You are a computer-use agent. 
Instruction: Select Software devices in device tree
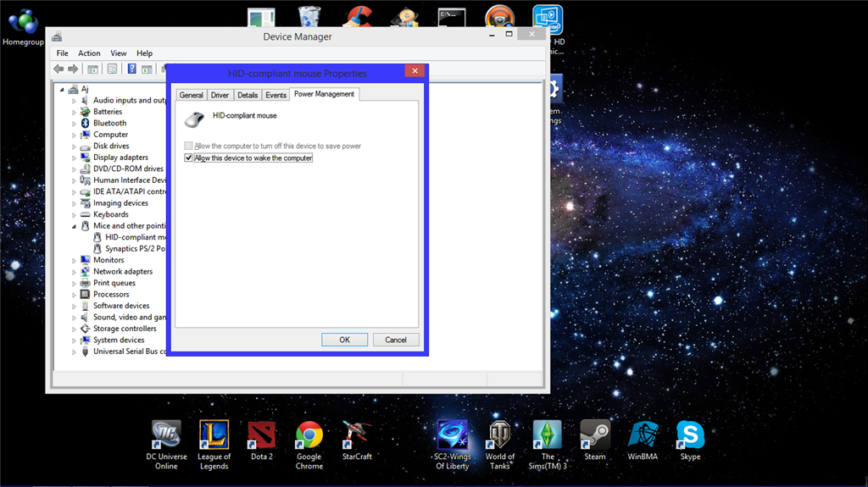point(121,306)
